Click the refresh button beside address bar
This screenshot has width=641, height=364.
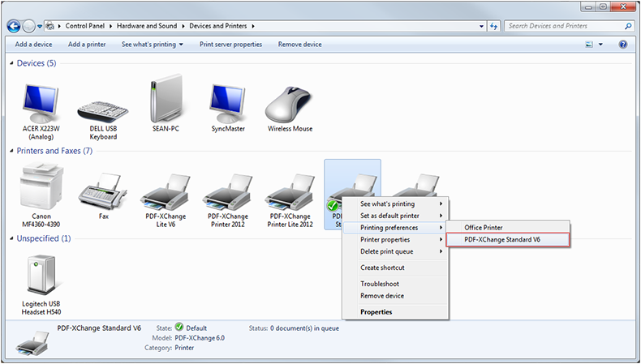tap(494, 26)
